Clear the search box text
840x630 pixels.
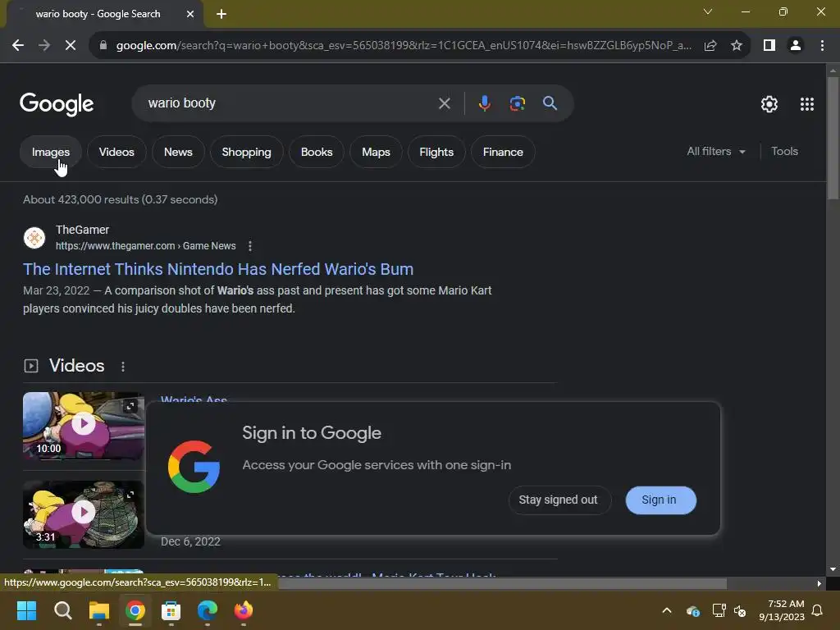(x=444, y=103)
